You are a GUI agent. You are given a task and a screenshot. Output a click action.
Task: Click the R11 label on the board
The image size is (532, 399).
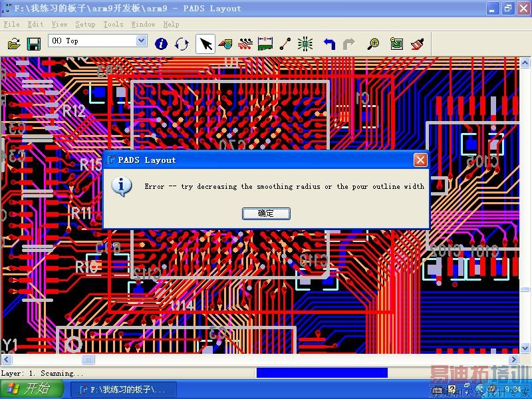tap(81, 213)
